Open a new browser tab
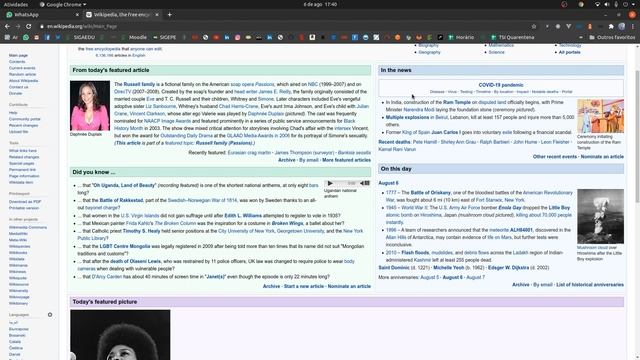The width and height of the screenshot is (640, 360). 169,15
